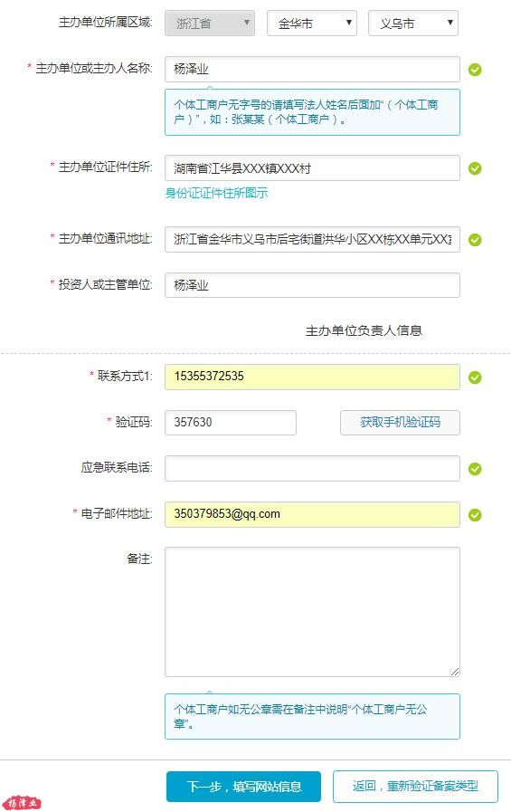Expand the 金华市 city dropdown
511x812 pixels.
(x=312, y=24)
